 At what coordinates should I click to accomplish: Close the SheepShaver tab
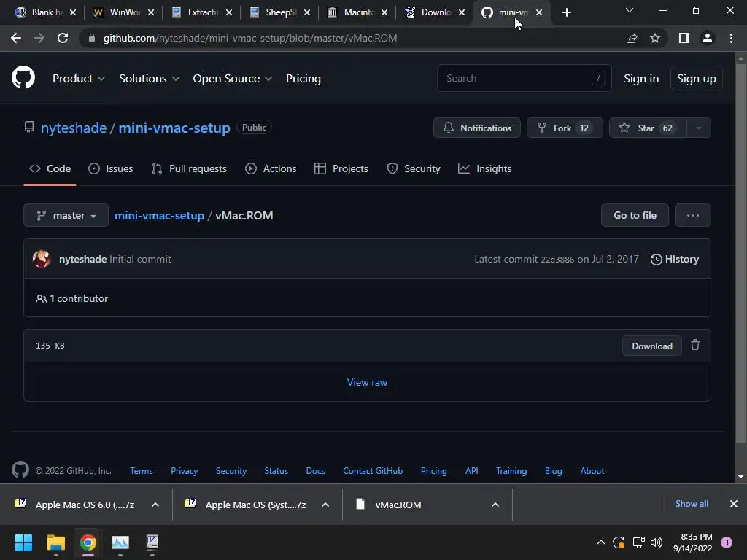click(x=307, y=12)
